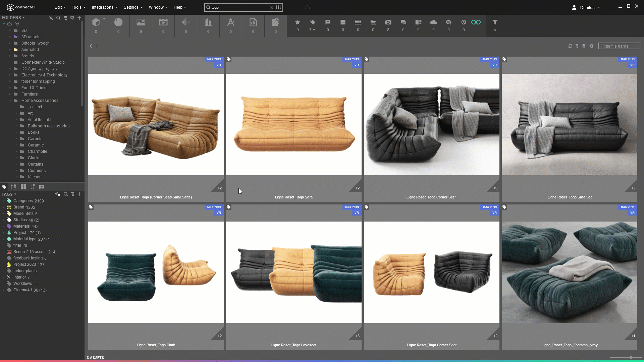Click the filter icon on the right toolbar
The height and width of the screenshot is (362, 644).
point(495,22)
